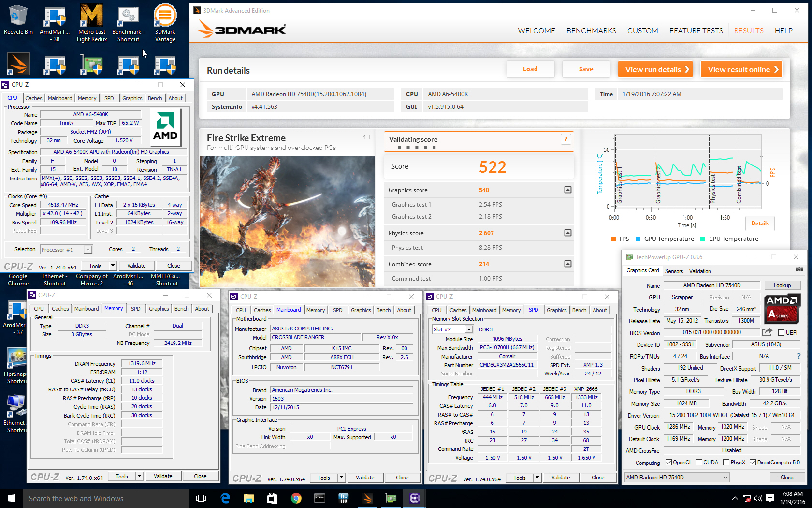Open GPU selection dropdown in GPU-Z
The height and width of the screenshot is (508, 812).
point(677,478)
